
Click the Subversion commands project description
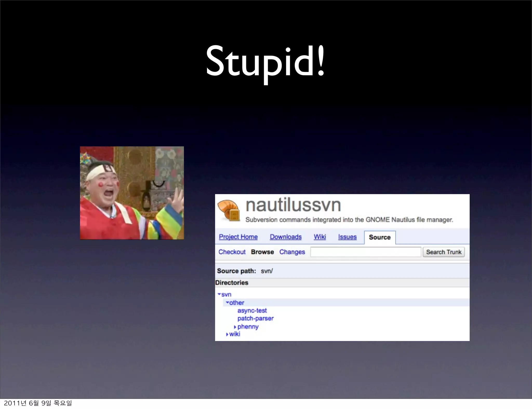point(349,220)
